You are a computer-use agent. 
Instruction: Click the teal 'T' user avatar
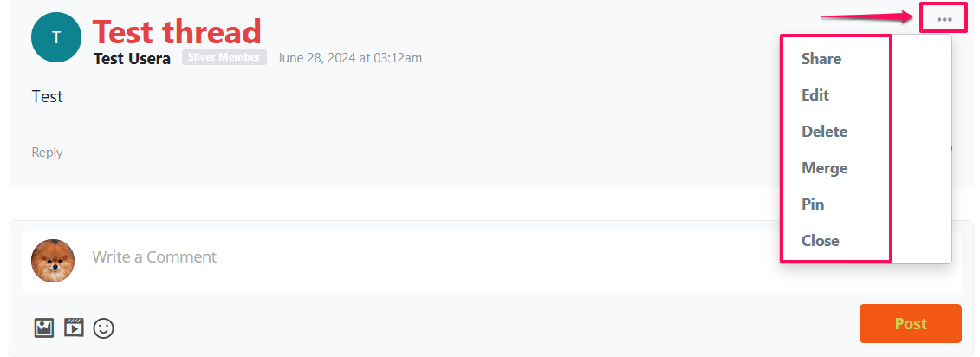(x=56, y=37)
